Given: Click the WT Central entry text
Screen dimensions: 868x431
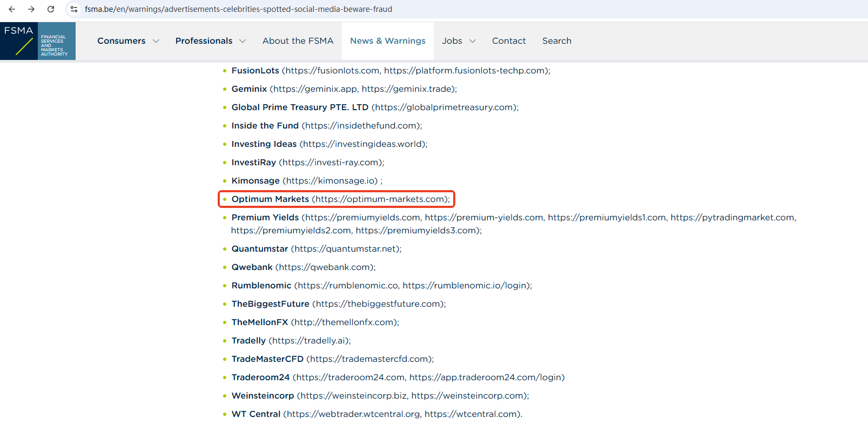Looking at the screenshot, I should click(256, 414).
